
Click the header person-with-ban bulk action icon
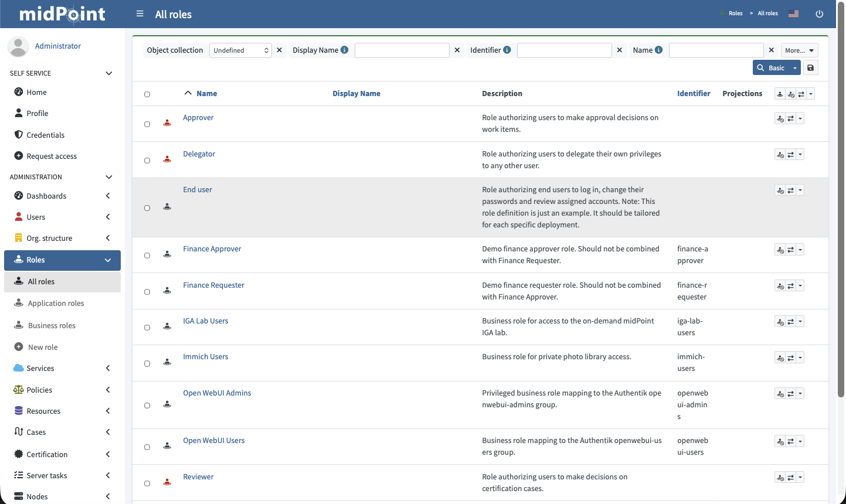pyautogui.click(x=791, y=94)
